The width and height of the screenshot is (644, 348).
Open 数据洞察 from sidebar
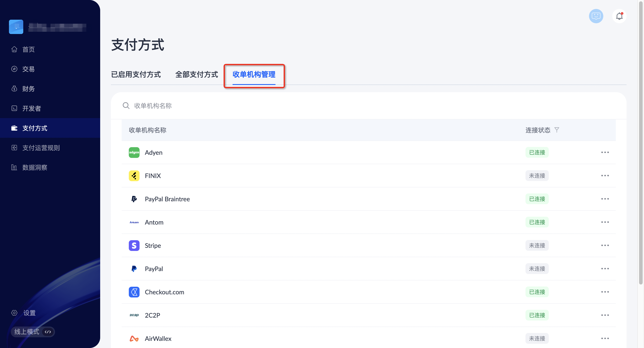click(34, 168)
